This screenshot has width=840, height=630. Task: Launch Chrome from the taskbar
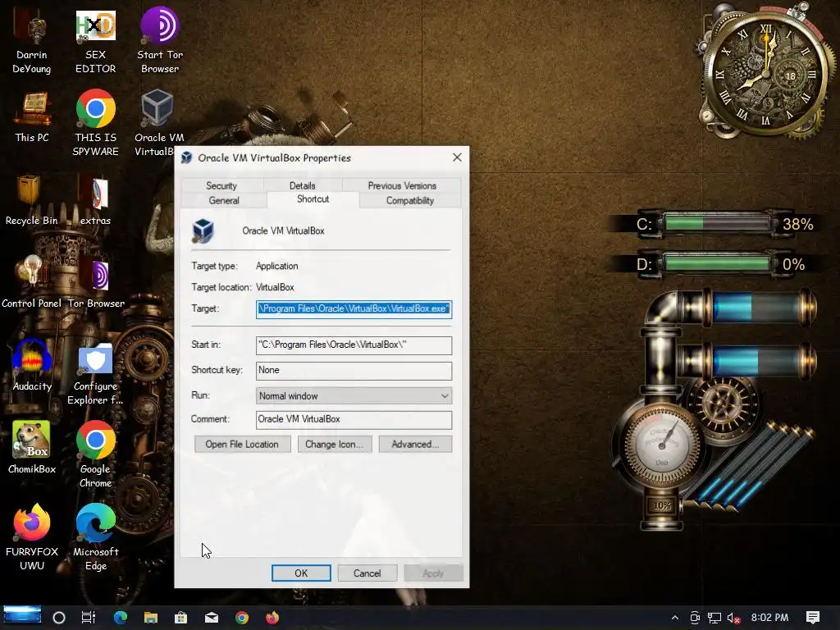(x=242, y=618)
